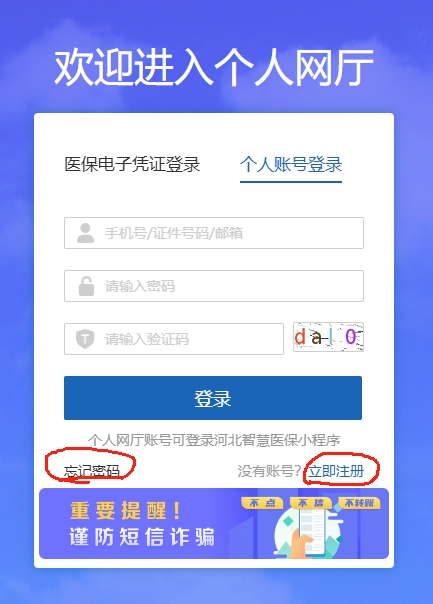This screenshot has height=604, width=433.
Task: Select the 个人账号登录 tab
Action: point(291,164)
